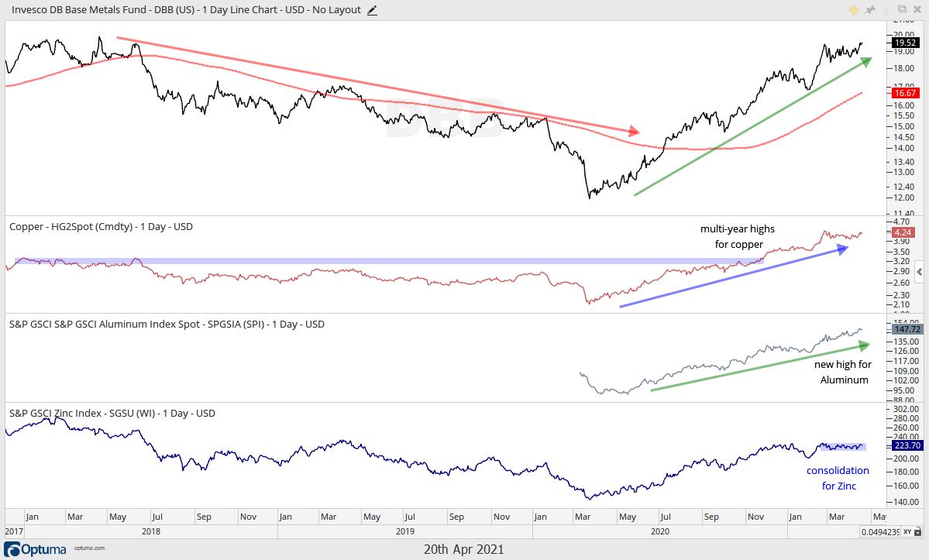The image size is (929, 560).
Task: Pin the chart using the pushpin icon
Action: click(x=870, y=10)
